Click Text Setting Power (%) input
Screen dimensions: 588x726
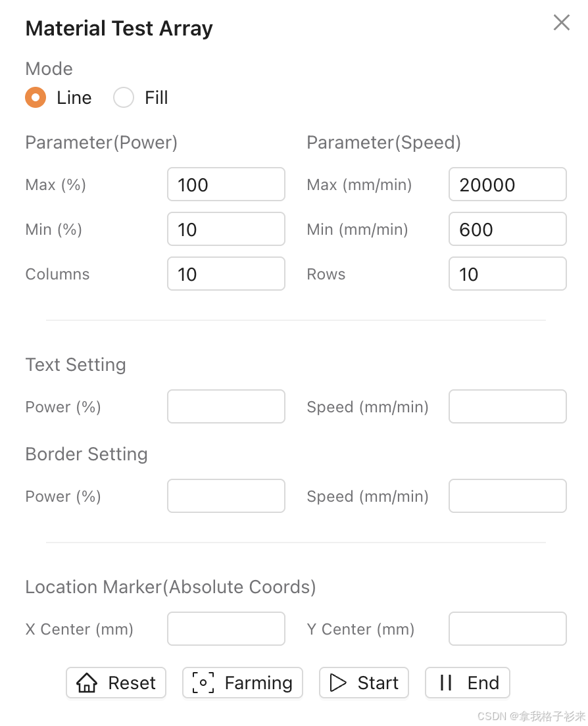(x=226, y=406)
